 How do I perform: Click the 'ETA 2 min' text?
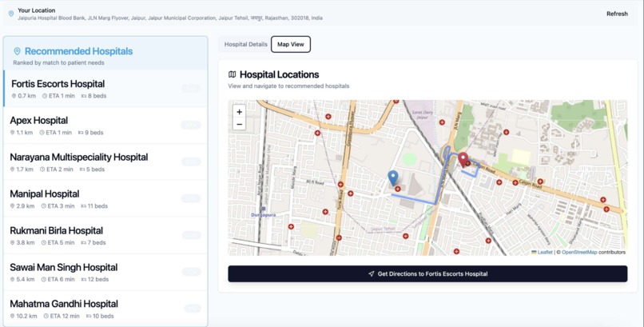click(x=60, y=169)
